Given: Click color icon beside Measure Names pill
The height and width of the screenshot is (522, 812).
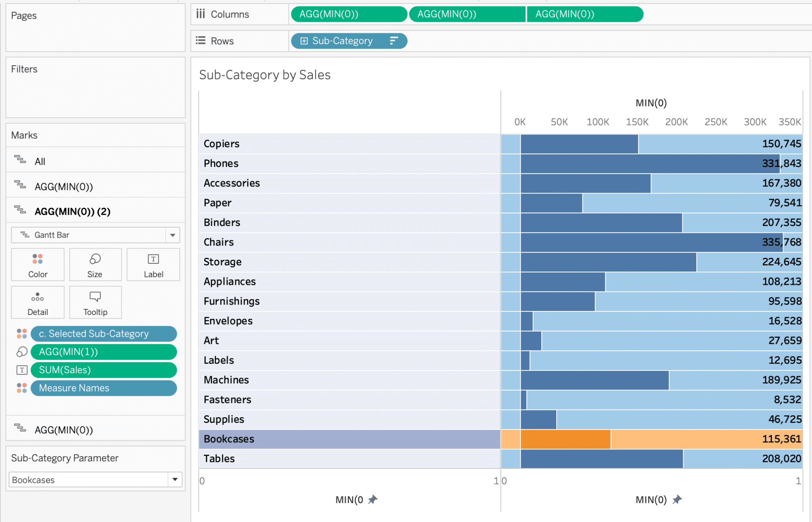Looking at the screenshot, I should tap(22, 388).
